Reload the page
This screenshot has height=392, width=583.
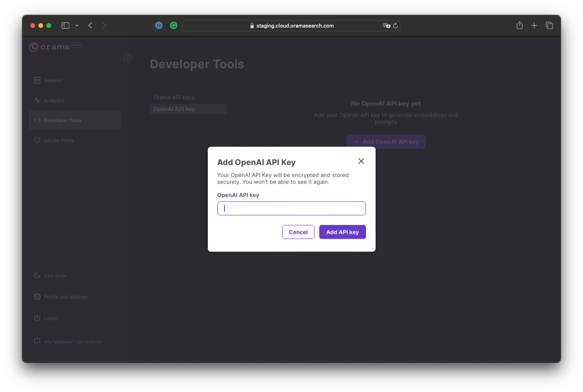coord(395,26)
